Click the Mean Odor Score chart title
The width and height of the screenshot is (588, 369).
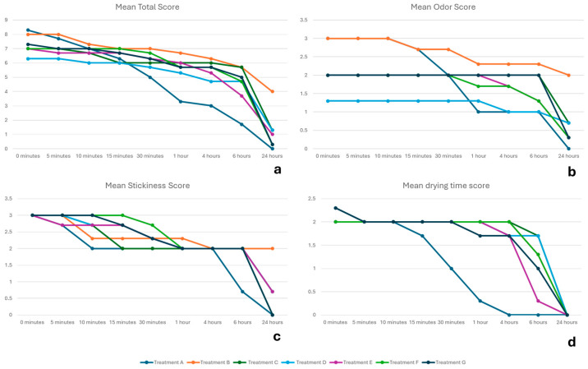click(443, 7)
